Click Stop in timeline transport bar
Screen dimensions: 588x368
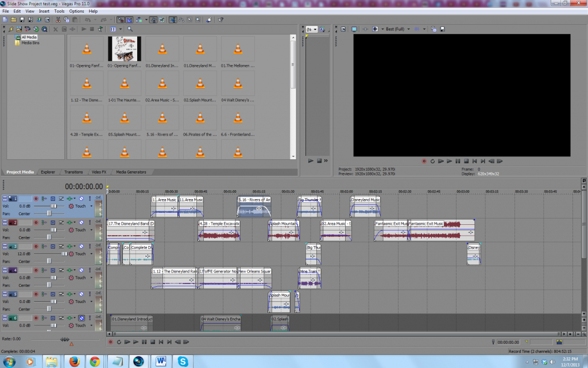(x=153, y=342)
